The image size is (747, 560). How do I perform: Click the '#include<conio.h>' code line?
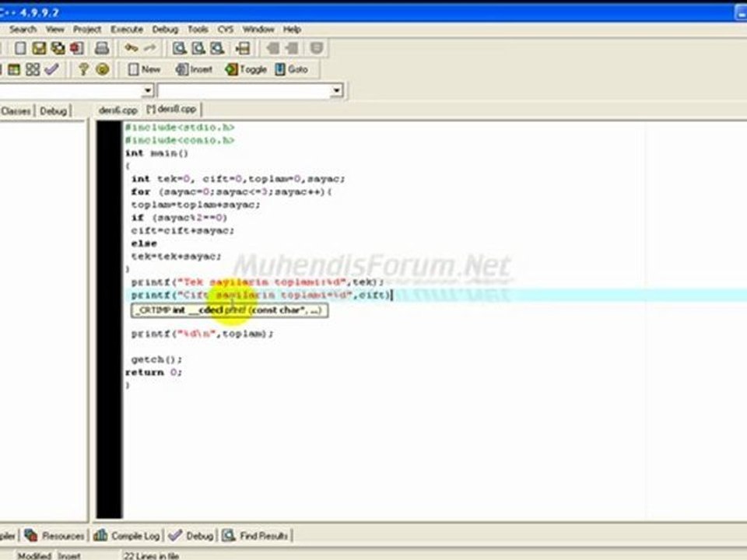point(180,141)
